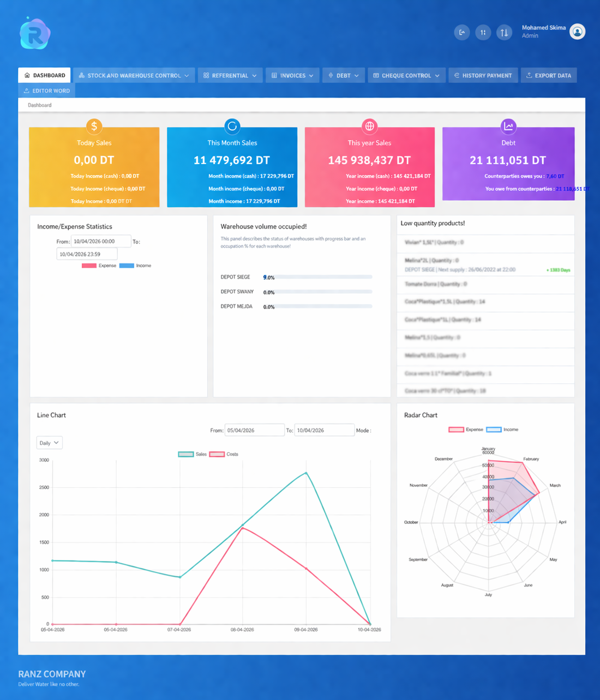Click the chart icon on the Debt card
The image size is (600, 700).
tap(508, 126)
